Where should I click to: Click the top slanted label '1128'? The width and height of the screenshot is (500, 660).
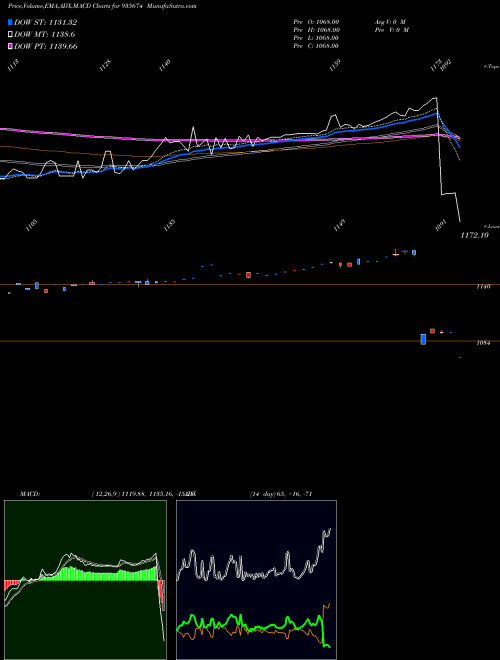pos(105,65)
